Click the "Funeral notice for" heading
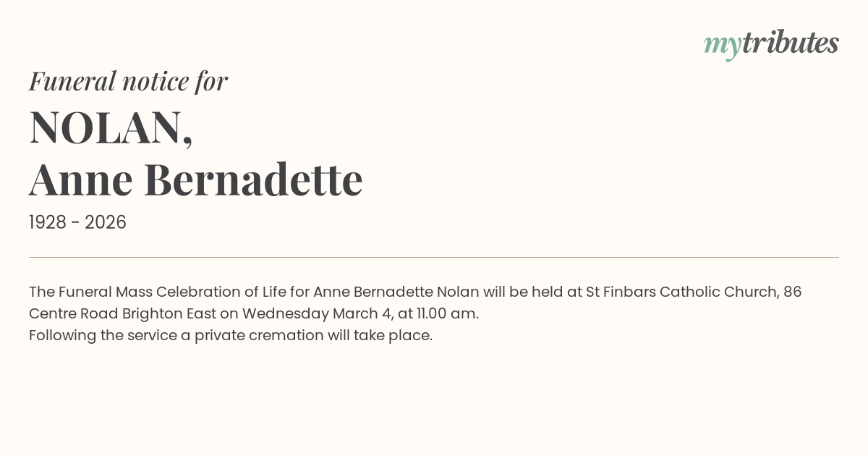The image size is (868, 456). coord(128,81)
